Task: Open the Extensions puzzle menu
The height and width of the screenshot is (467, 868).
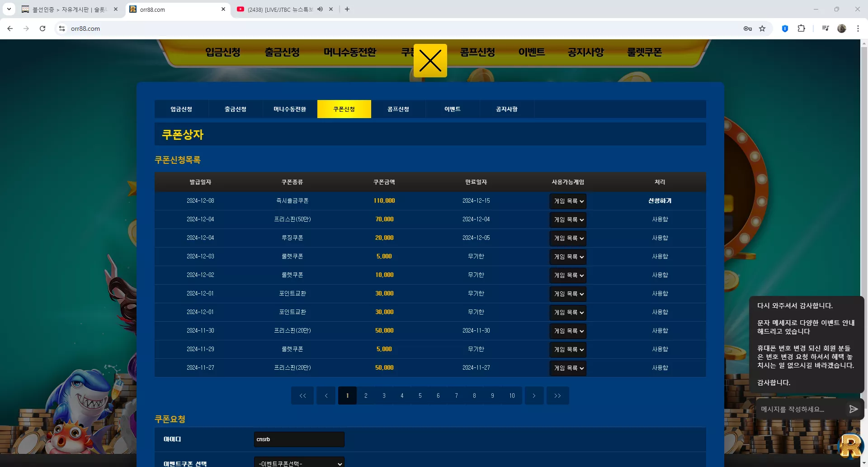Action: point(801,29)
